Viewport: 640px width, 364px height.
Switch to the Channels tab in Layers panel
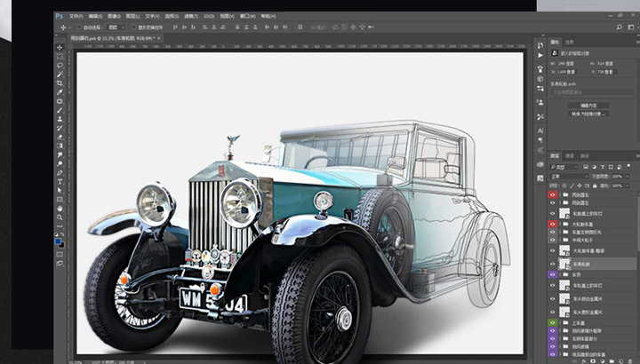(571, 156)
